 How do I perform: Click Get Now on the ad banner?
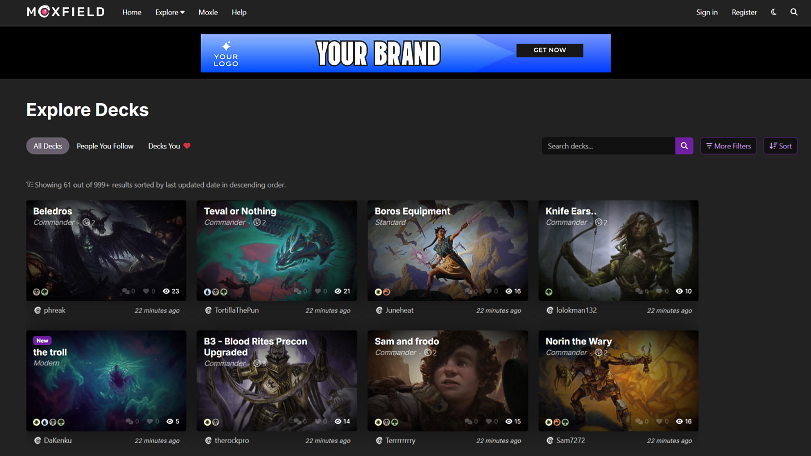[549, 50]
